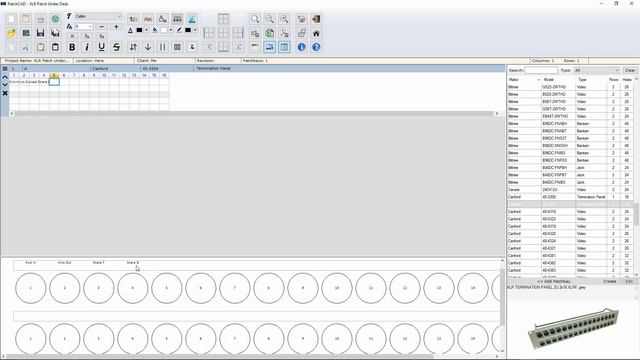
Task: Click the Snare B label
Action: [x=133, y=263]
